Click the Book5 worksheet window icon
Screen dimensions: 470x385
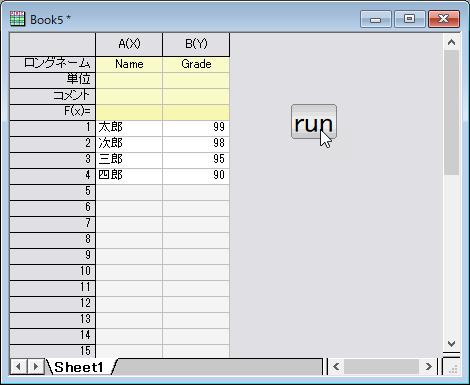point(17,19)
